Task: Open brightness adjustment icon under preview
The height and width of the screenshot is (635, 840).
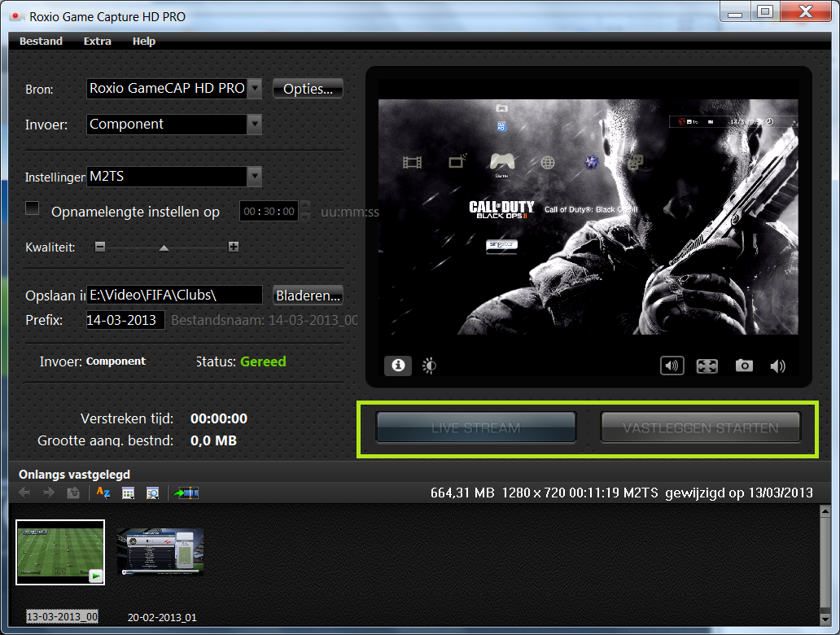Action: click(429, 366)
